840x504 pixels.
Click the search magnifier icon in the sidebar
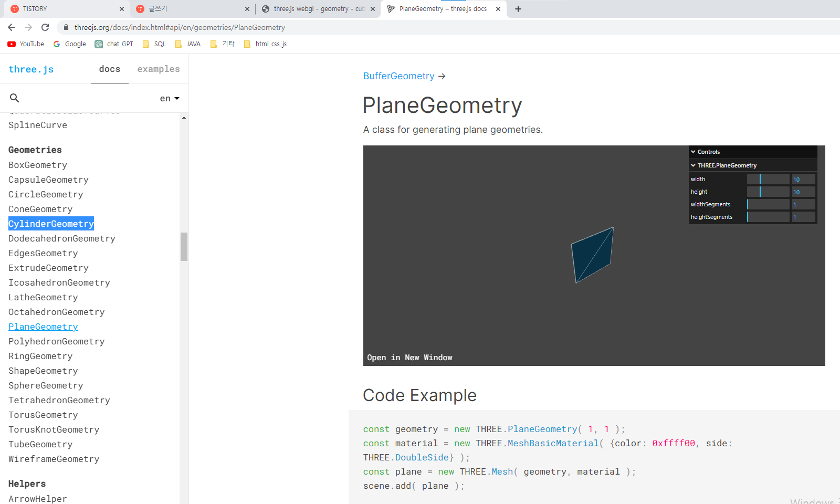(15, 98)
